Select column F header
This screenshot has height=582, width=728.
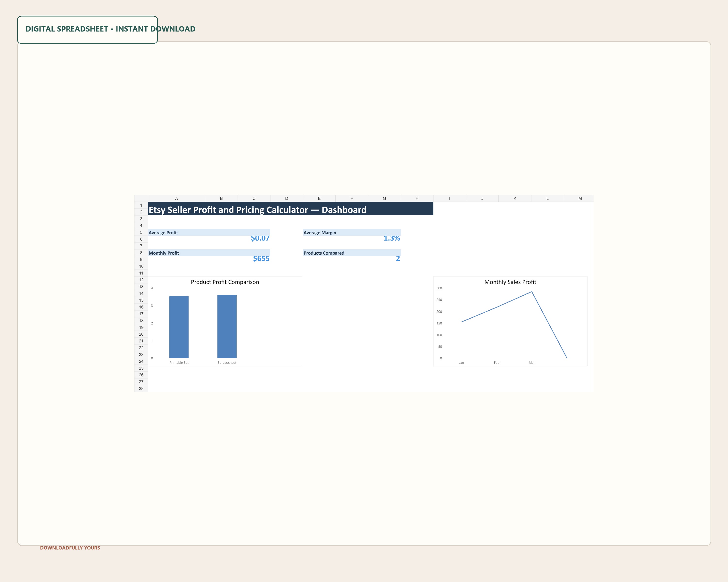352,198
